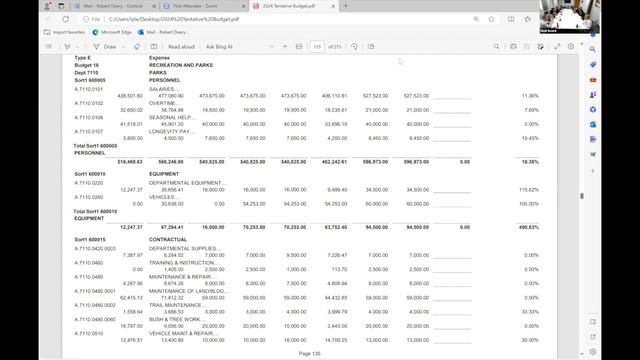Open Import favorites bookmark

coord(64,32)
